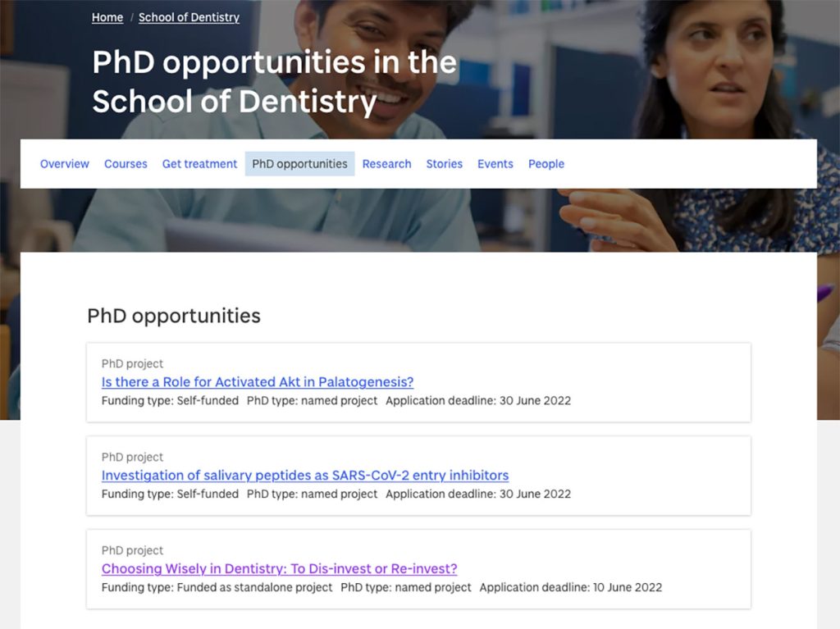Click the Home breadcrumb link
The height and width of the screenshot is (629, 840).
[x=107, y=17]
